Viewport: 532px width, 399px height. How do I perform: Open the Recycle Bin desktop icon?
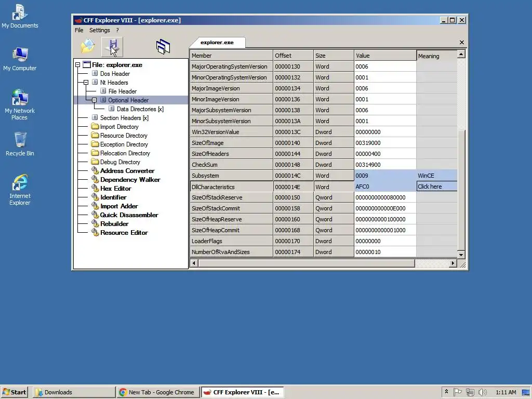[20, 144]
